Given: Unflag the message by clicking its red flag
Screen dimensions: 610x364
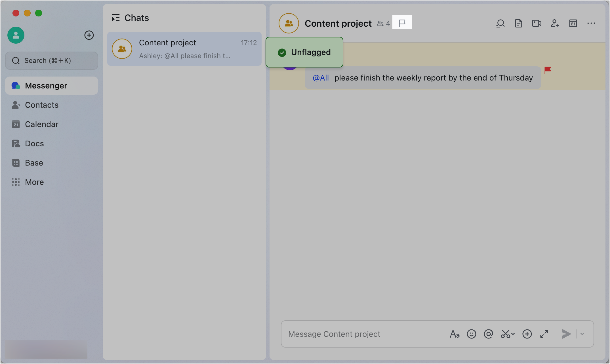Looking at the screenshot, I should 548,70.
